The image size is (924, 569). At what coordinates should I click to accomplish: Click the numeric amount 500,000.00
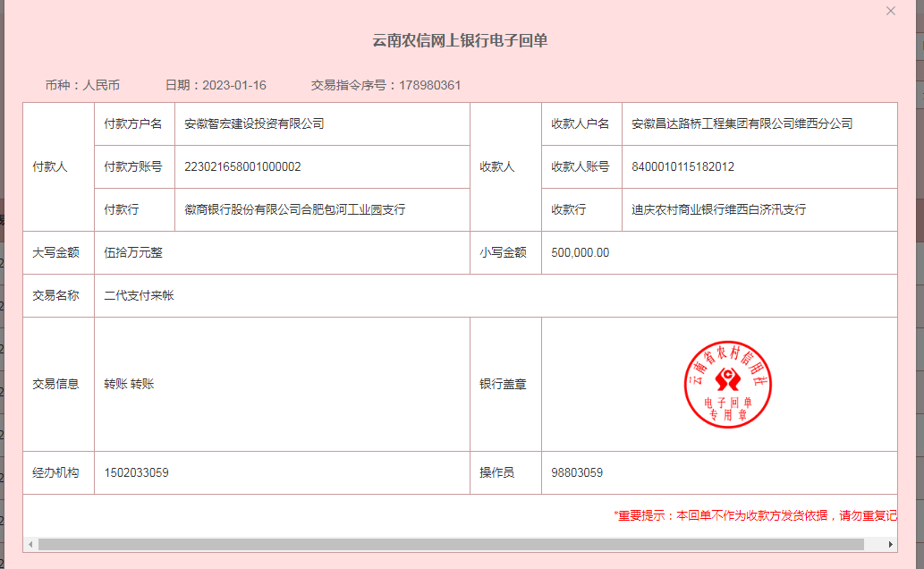click(580, 252)
